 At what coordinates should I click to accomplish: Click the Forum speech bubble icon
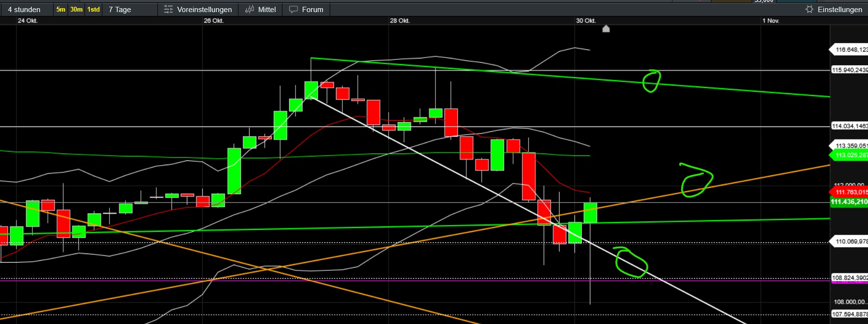[293, 10]
